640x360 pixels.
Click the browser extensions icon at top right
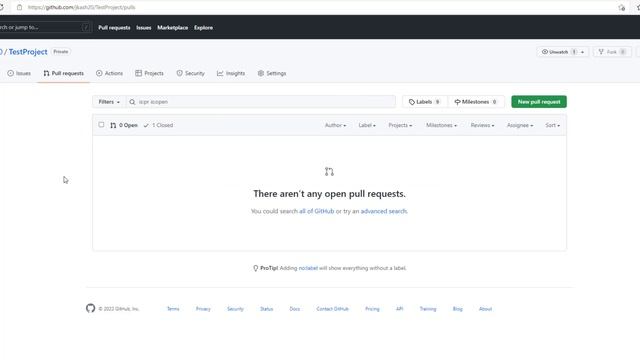click(x=622, y=7)
